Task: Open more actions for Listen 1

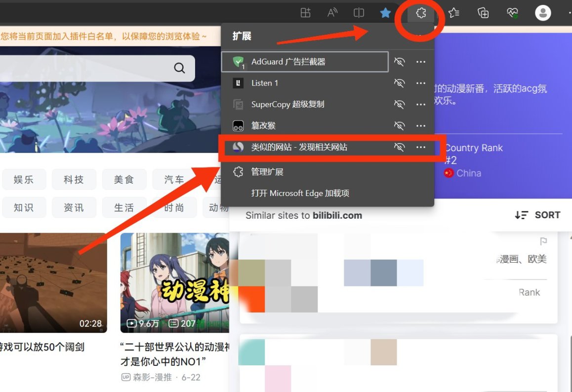Action: pyautogui.click(x=421, y=83)
